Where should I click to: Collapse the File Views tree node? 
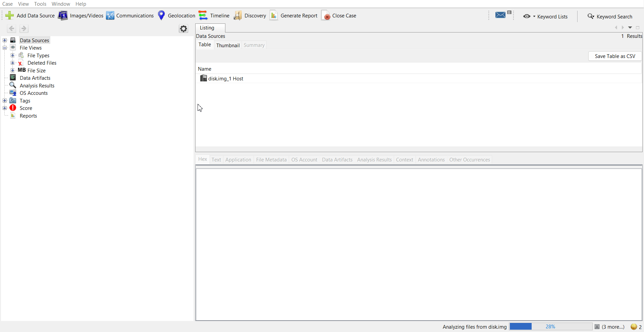pos(5,48)
